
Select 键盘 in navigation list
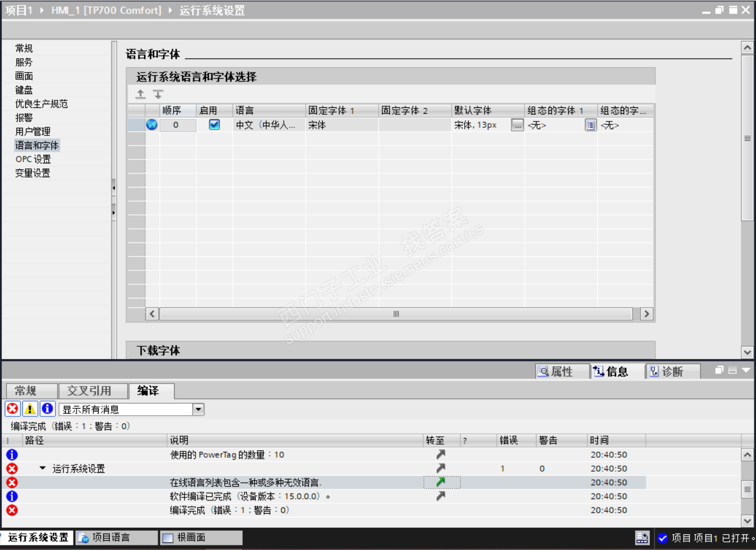pos(24,90)
